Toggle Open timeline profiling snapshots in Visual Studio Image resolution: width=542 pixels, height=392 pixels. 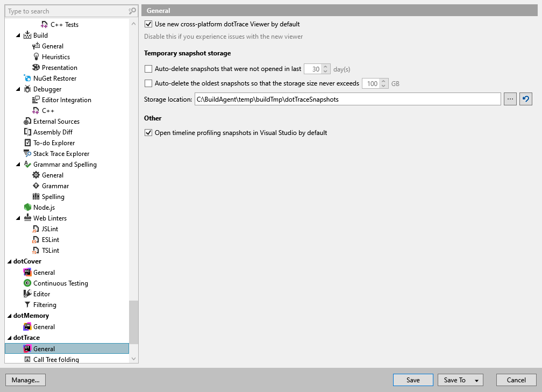148,133
